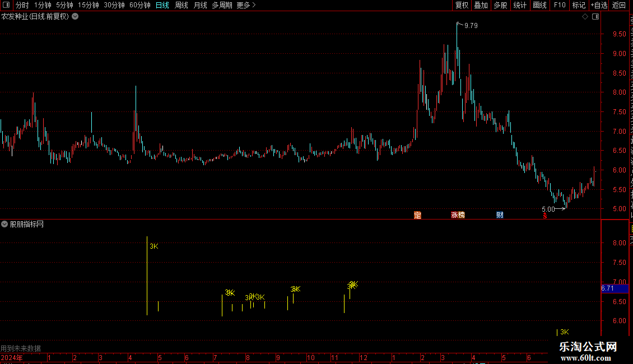Open the 统计 statistics tool
The width and height of the screenshot is (633, 364).
click(519, 5)
